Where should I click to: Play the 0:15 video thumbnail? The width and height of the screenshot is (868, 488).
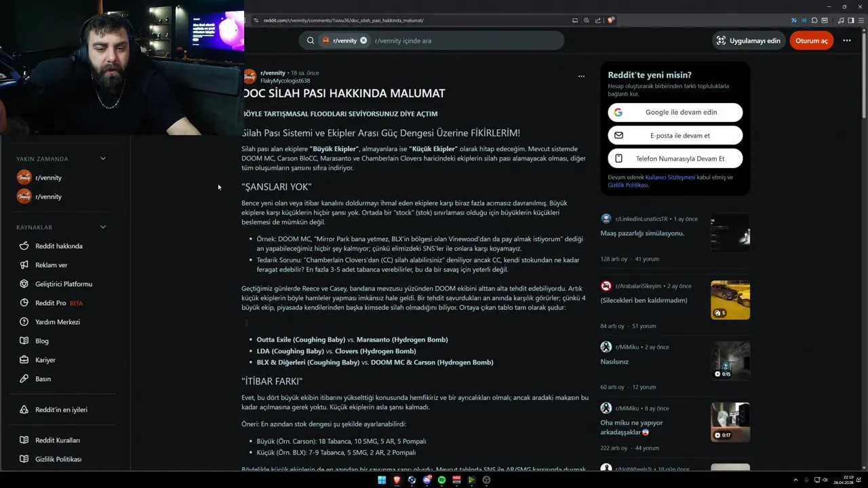click(730, 361)
